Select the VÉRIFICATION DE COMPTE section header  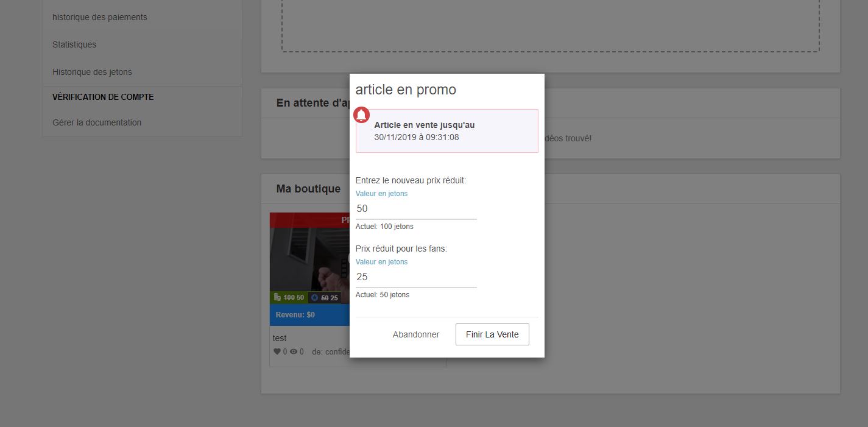[x=103, y=97]
